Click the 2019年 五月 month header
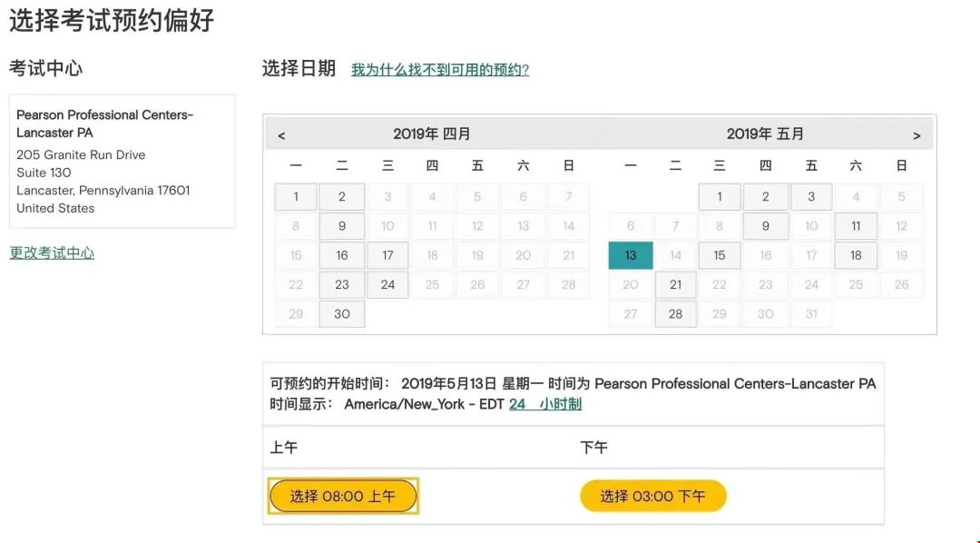 click(765, 133)
